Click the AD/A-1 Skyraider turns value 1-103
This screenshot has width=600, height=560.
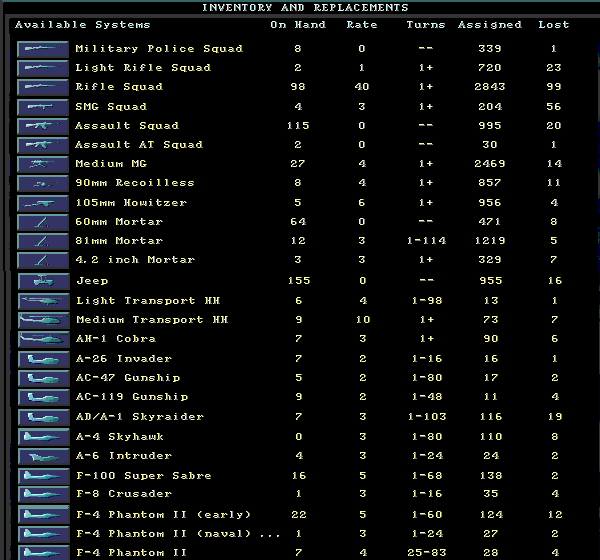[x=427, y=417]
